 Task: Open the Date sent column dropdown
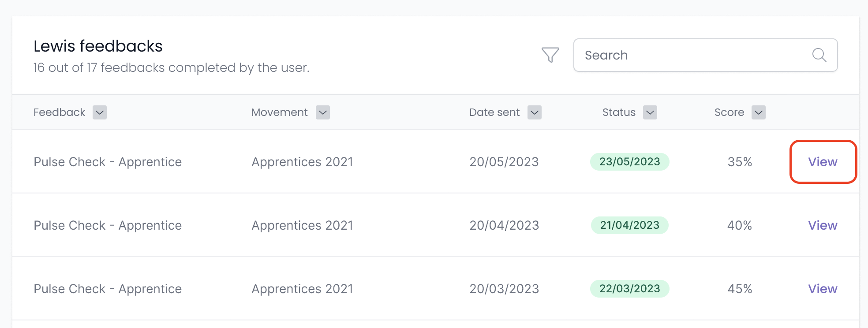535,112
